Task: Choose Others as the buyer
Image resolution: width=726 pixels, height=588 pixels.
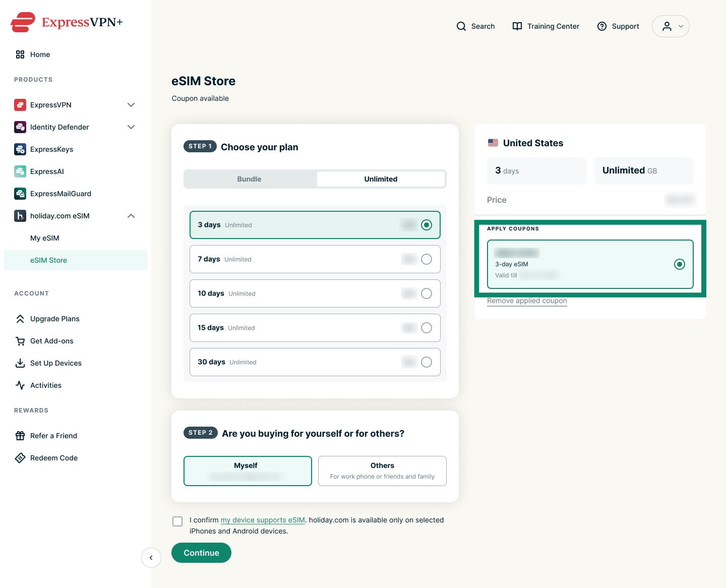Action: pos(382,471)
